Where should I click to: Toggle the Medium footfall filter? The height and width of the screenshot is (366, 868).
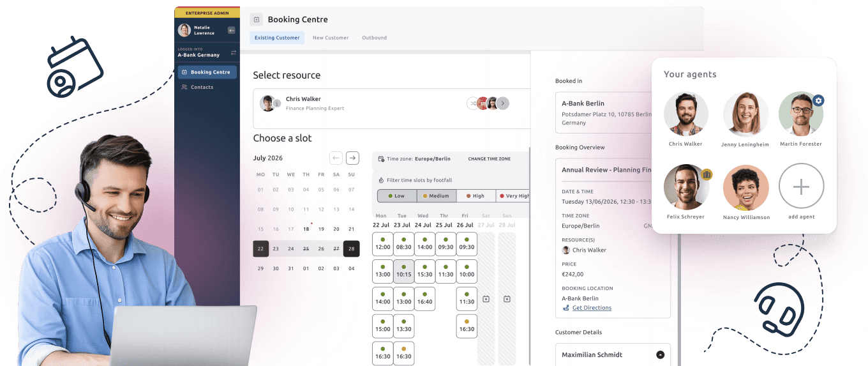(x=438, y=196)
